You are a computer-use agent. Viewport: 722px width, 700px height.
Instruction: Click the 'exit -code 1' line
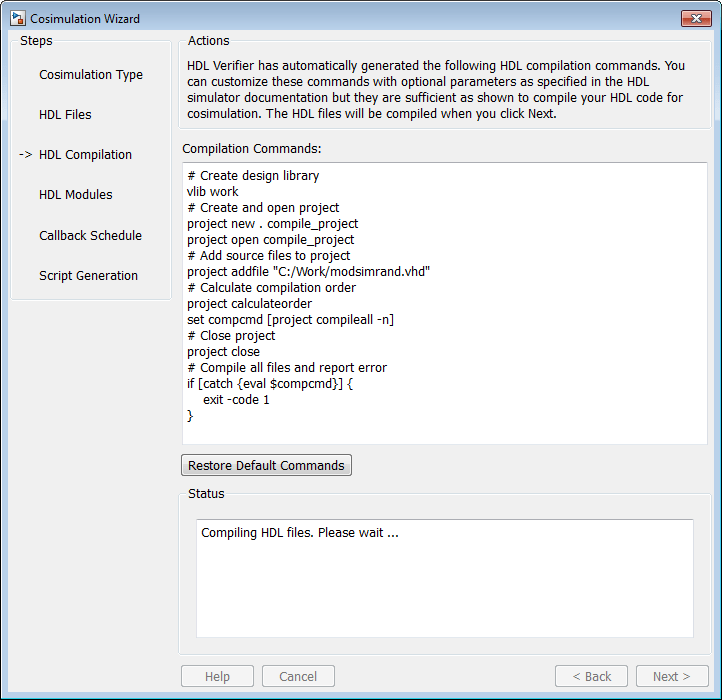236,400
